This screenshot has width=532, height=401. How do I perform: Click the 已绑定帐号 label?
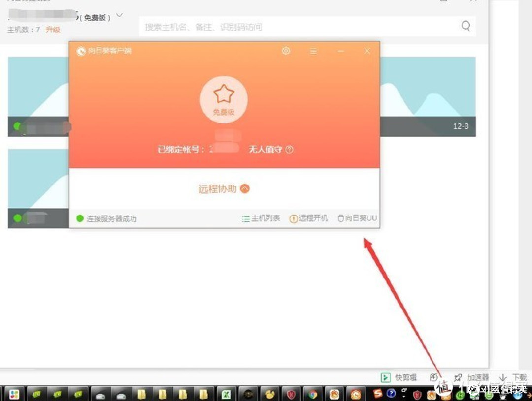tap(180, 149)
